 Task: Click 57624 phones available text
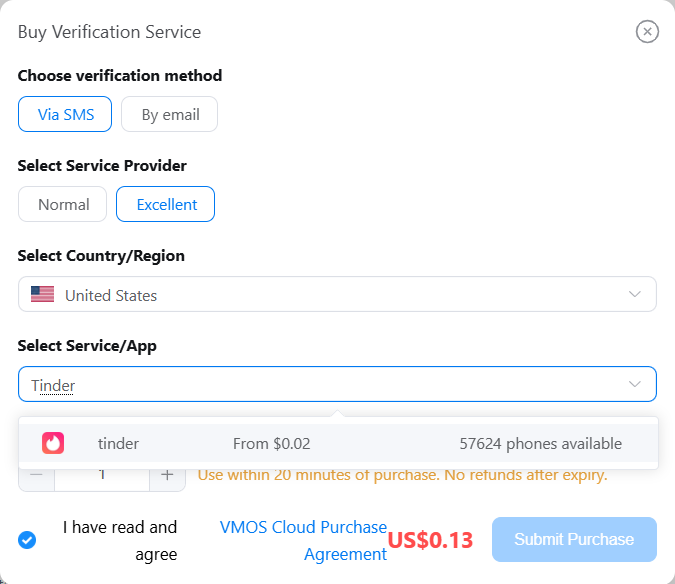[540, 444]
